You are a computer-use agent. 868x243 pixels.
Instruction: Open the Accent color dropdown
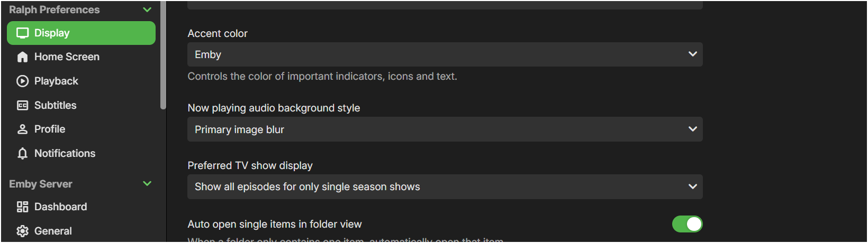tap(445, 54)
